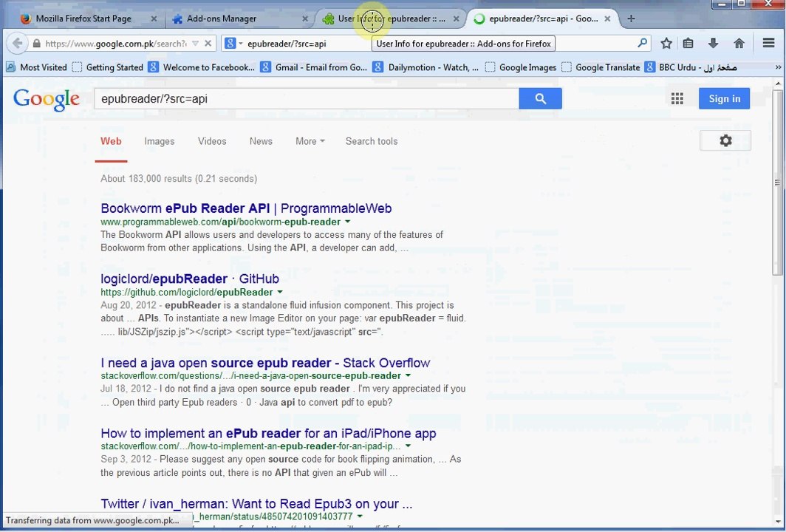Open the search settings gear button
This screenshot has height=532, width=786.
[x=725, y=141]
